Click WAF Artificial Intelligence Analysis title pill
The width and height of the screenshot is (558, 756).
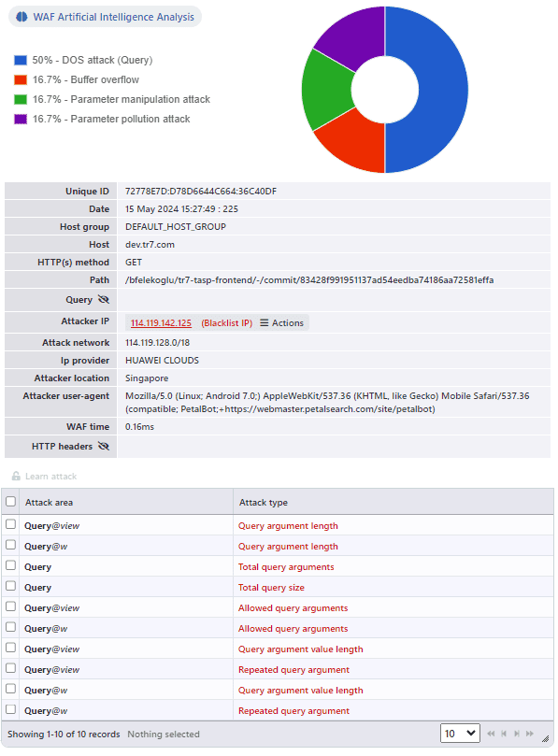tap(105, 17)
